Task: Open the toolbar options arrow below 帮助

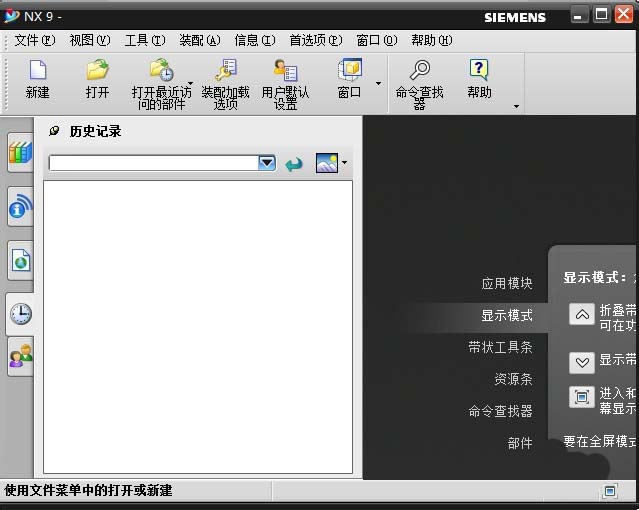Action: [x=516, y=106]
